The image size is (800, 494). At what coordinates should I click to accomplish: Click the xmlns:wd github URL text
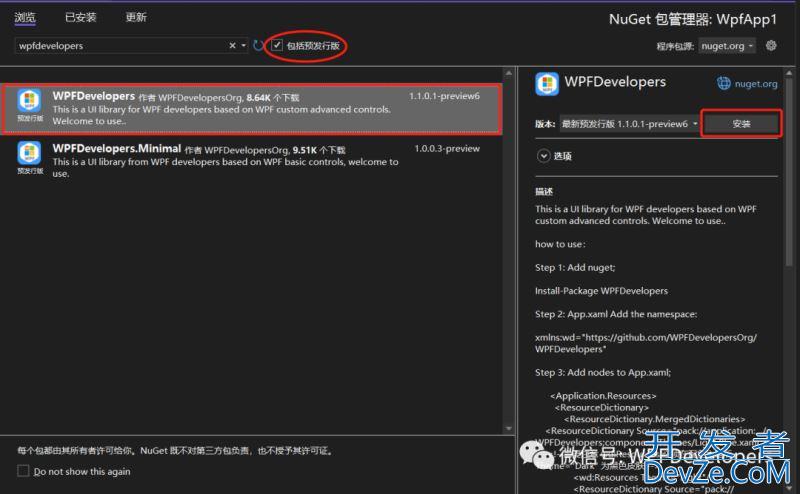click(645, 343)
